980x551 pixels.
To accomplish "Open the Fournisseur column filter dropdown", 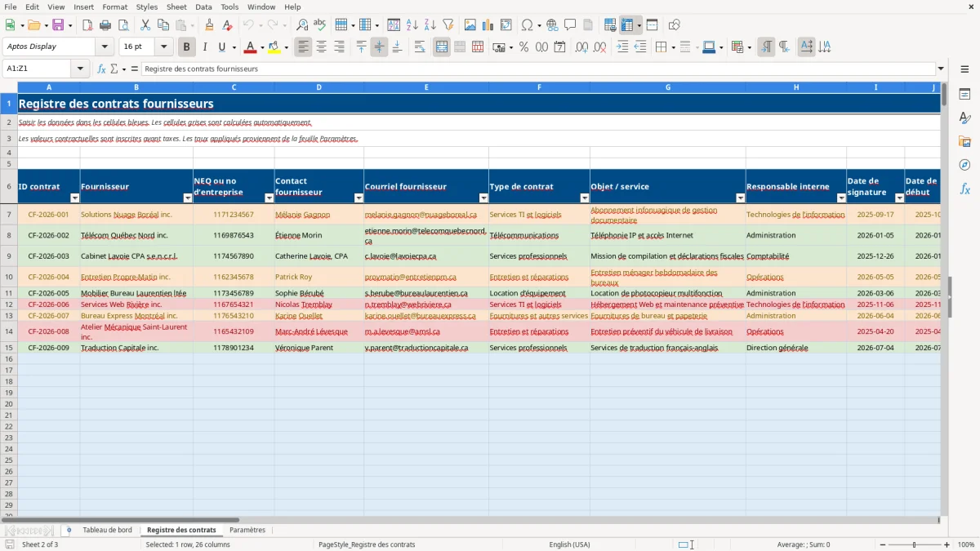I will (189, 198).
